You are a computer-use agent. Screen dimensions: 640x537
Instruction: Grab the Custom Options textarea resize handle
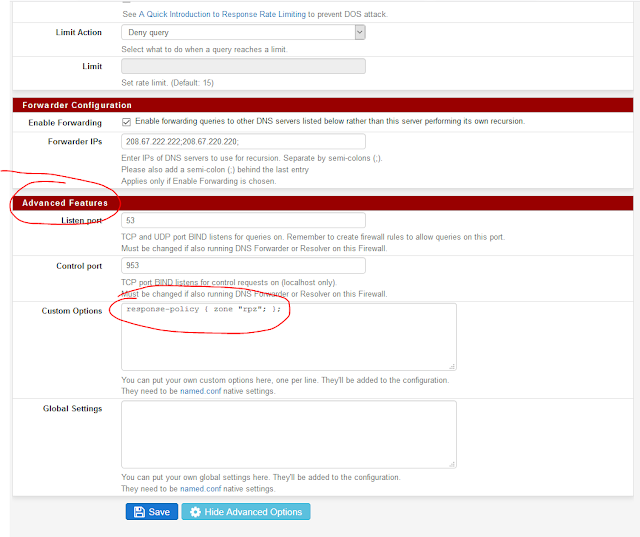[x=452, y=367]
